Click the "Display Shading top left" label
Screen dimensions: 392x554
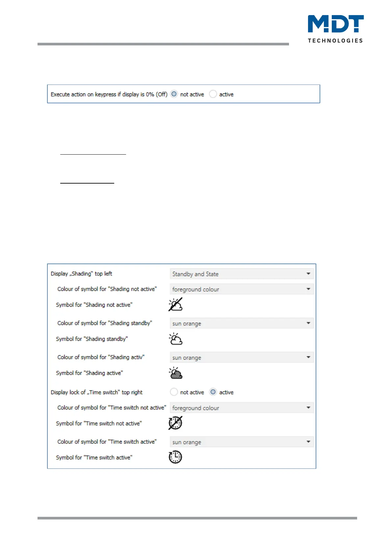coord(81,274)
